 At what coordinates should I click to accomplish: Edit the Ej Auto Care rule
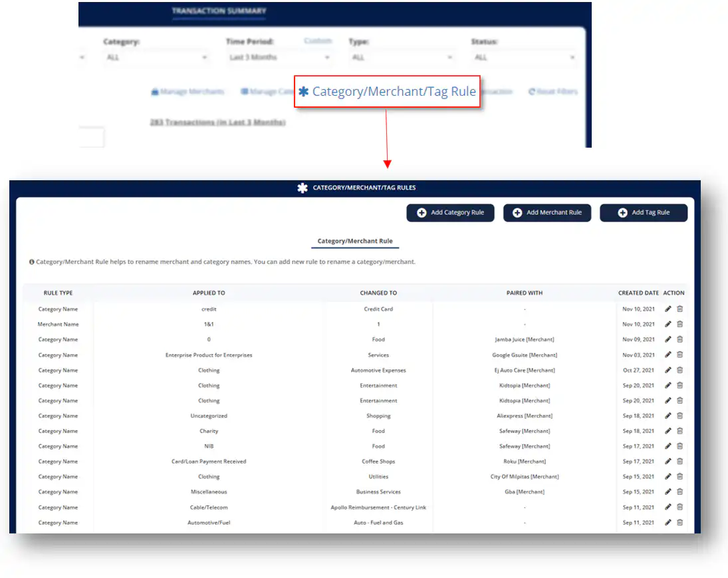tap(668, 370)
